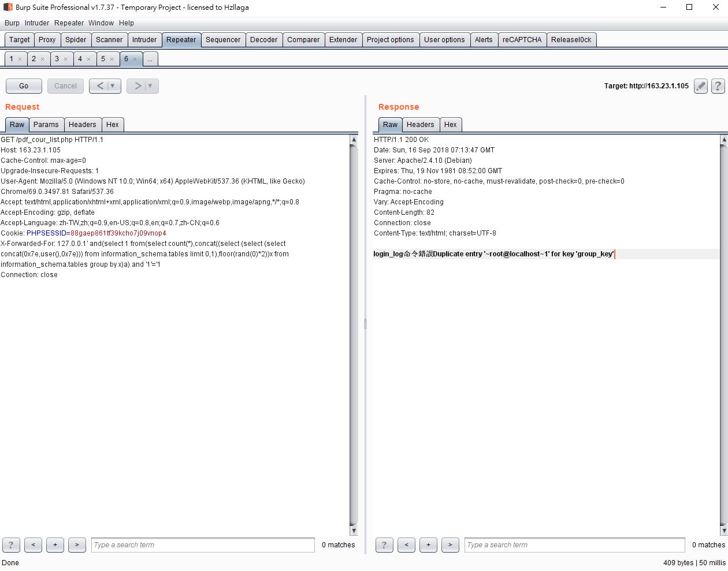Close Repeater tab 5
Viewport: 728px width, 571px height.
(x=112, y=59)
